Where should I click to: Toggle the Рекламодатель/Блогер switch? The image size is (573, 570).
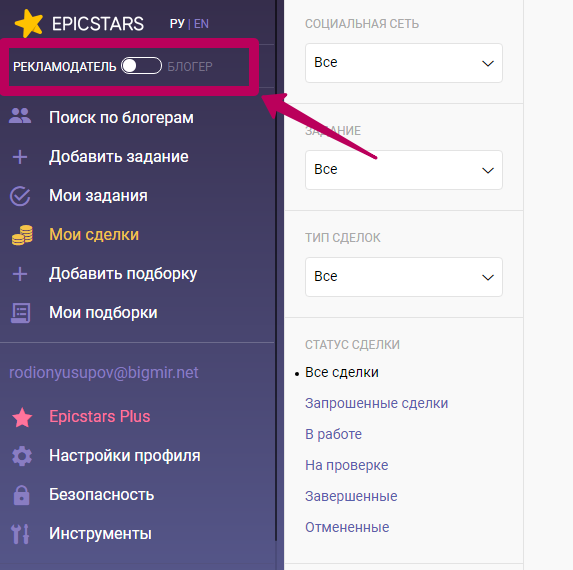141,66
